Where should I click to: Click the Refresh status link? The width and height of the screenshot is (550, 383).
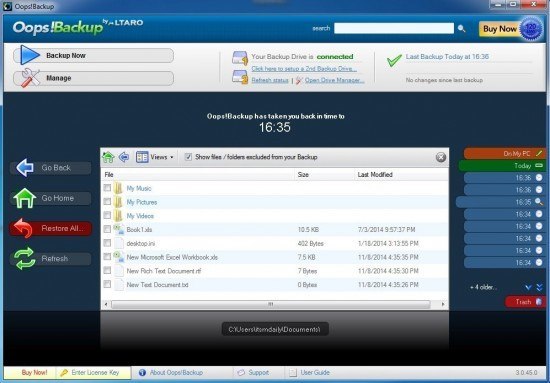tap(270, 80)
